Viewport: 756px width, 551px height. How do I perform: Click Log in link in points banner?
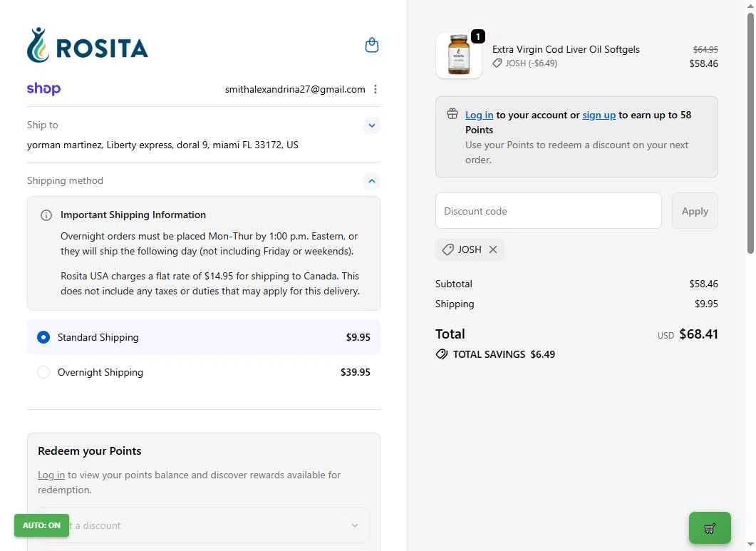[480, 115]
